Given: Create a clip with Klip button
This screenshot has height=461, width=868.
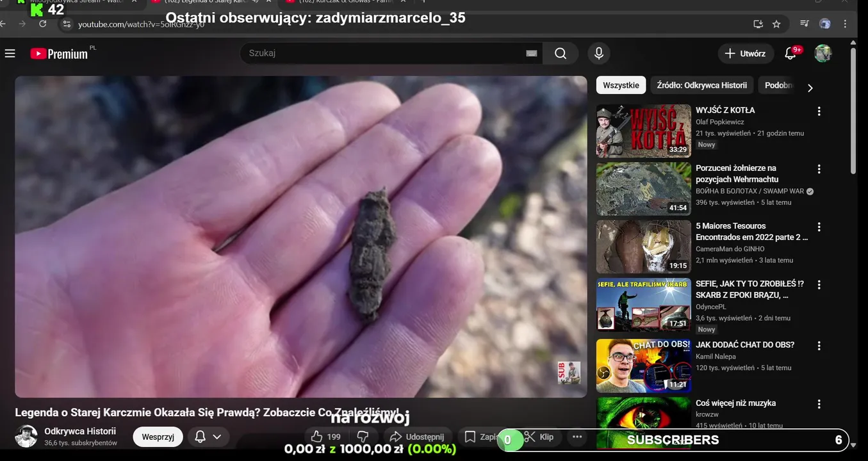Looking at the screenshot, I should pos(539,437).
